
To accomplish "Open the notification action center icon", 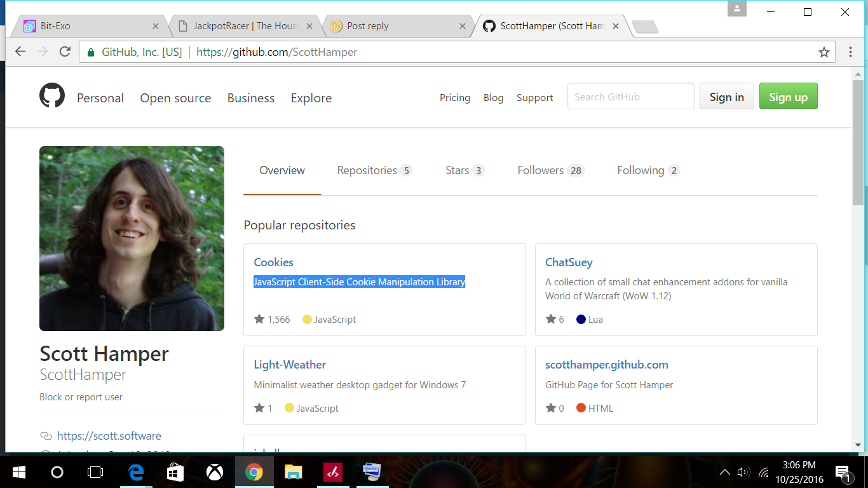I will click(x=843, y=473).
